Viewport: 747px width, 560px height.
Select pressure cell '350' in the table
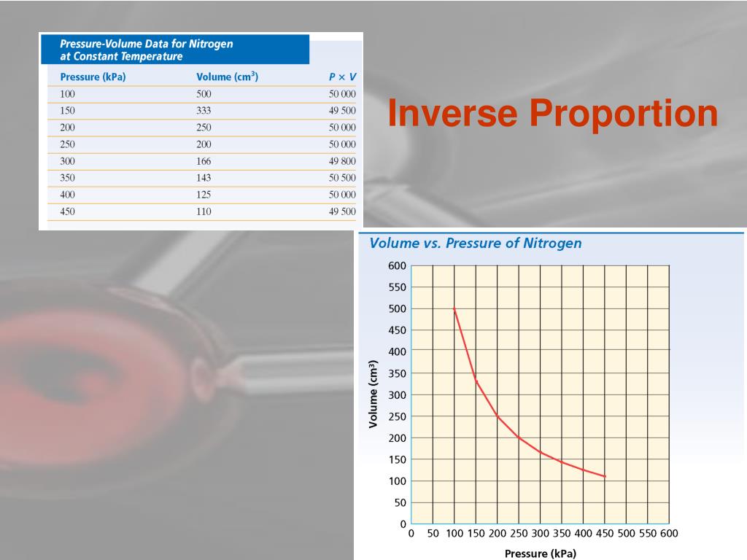(x=67, y=178)
